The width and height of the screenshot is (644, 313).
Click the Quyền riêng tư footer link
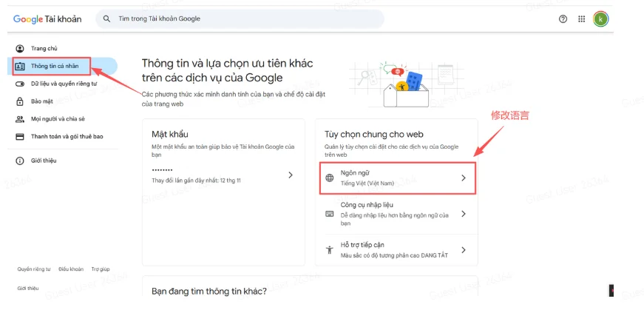pos(34,269)
